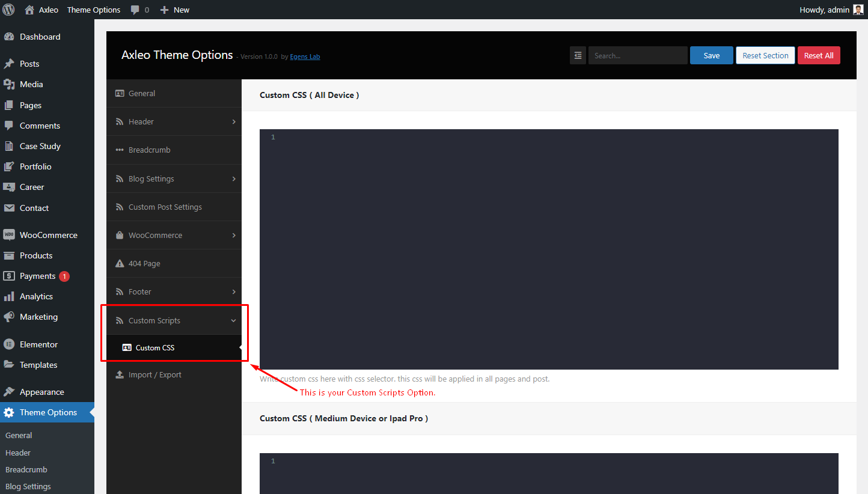The height and width of the screenshot is (494, 868).
Task: Expand the Blog Settings section chevron
Action: click(234, 178)
